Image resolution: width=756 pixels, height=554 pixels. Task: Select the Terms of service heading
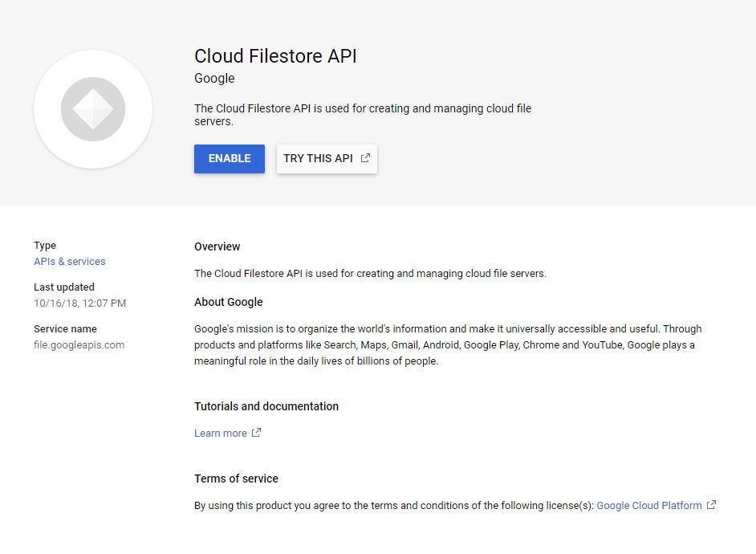tap(236, 479)
